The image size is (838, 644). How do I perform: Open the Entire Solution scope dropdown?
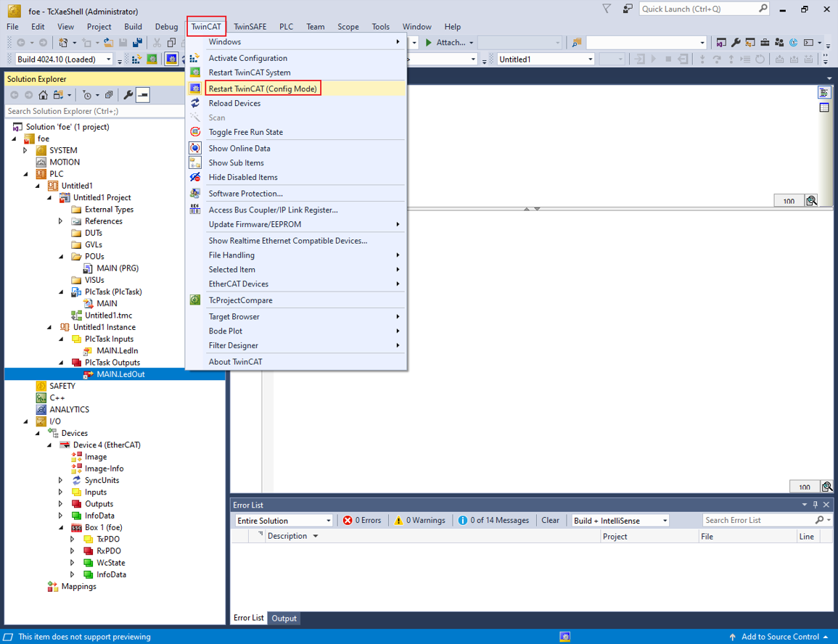[283, 520]
